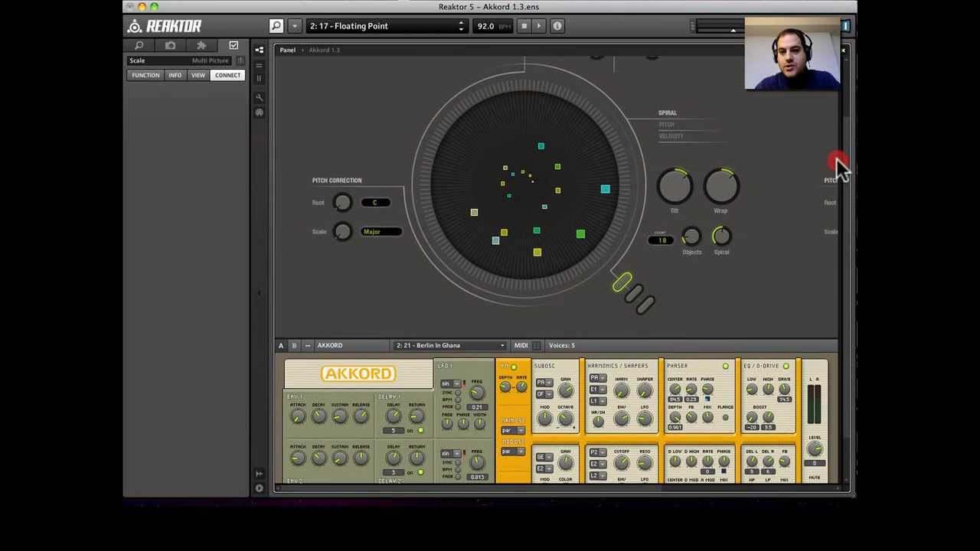Open the Browser tab with magnifier icon
980x551 pixels.
click(x=139, y=46)
